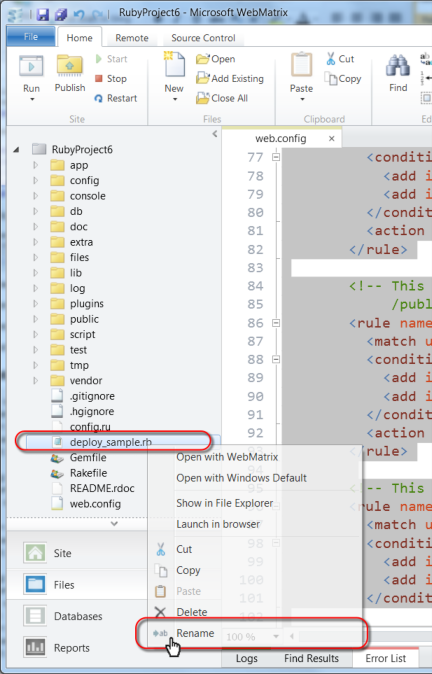This screenshot has height=674, width=432.
Task: Expand the public folder
Action: click(36, 319)
